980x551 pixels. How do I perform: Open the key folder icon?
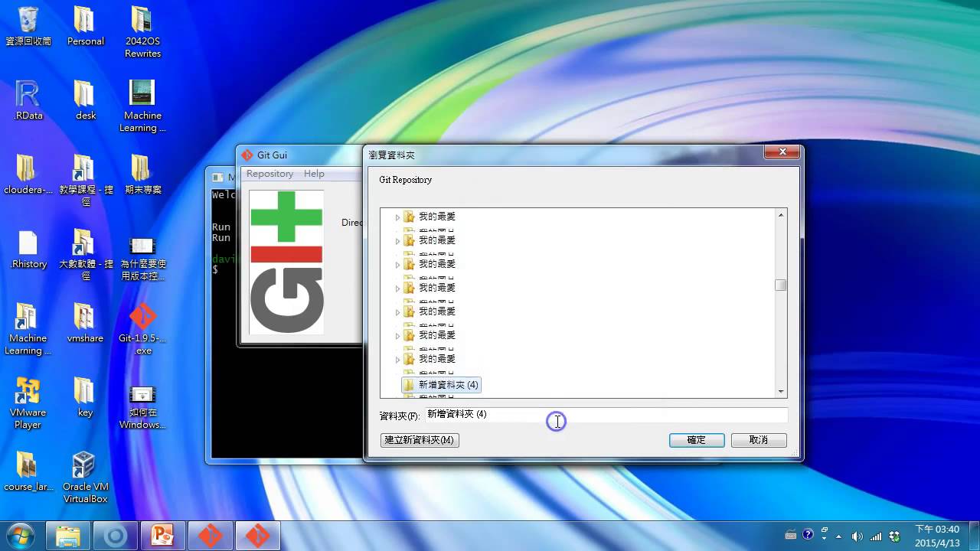click(x=85, y=398)
